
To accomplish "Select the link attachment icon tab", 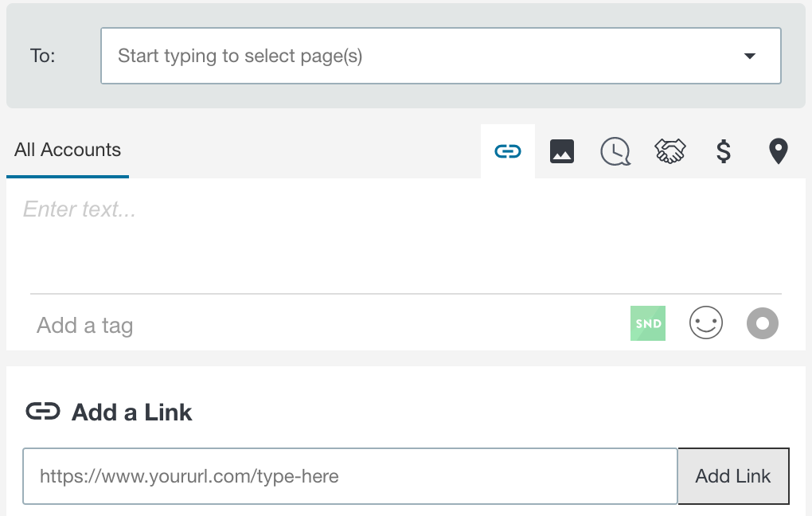I will pyautogui.click(x=508, y=151).
